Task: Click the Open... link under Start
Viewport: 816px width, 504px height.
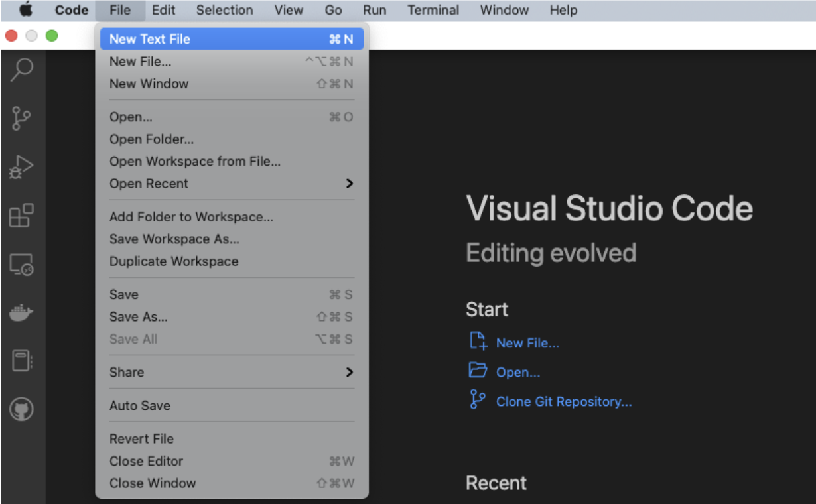Action: (518, 373)
